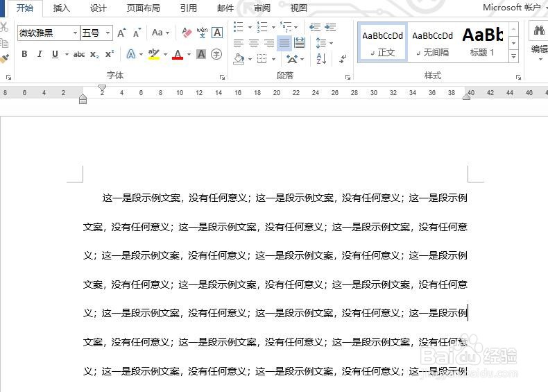
Task: Apply paragraph shading paint bucket
Action: (239, 59)
